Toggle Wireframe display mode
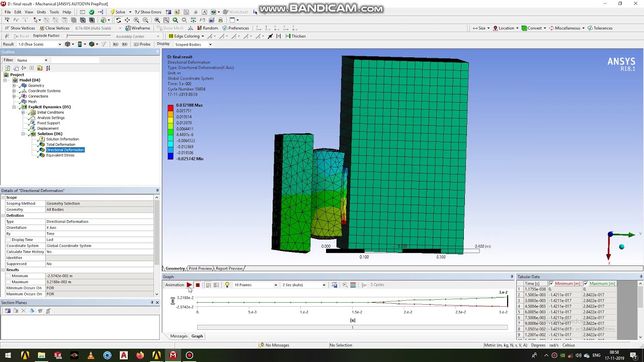Viewport: 644px width, 362px height. point(137,28)
